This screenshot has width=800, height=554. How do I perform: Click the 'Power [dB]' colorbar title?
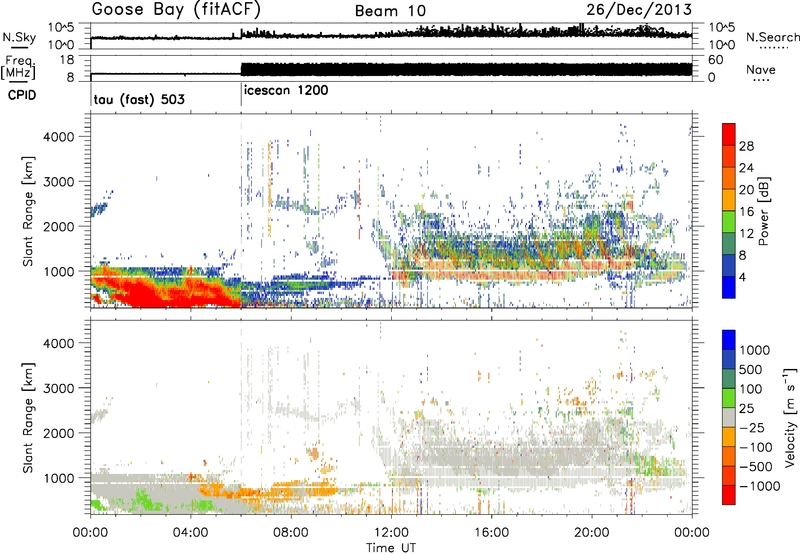[763, 211]
